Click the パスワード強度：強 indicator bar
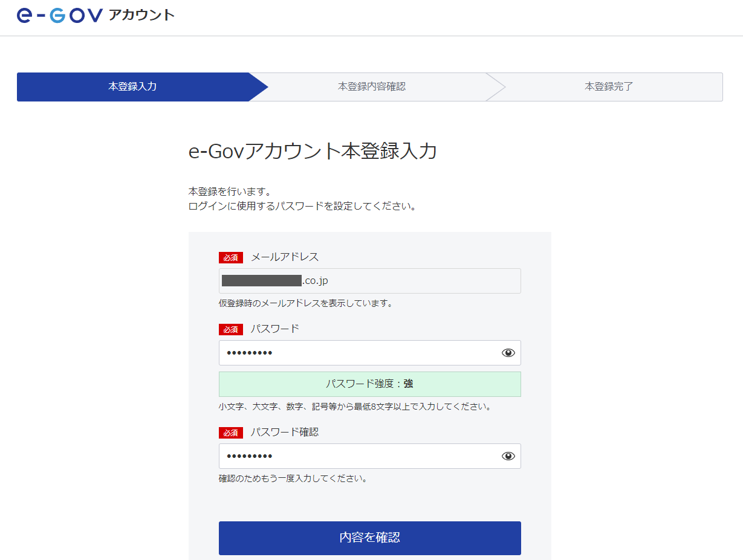The height and width of the screenshot is (560, 743). click(369, 384)
